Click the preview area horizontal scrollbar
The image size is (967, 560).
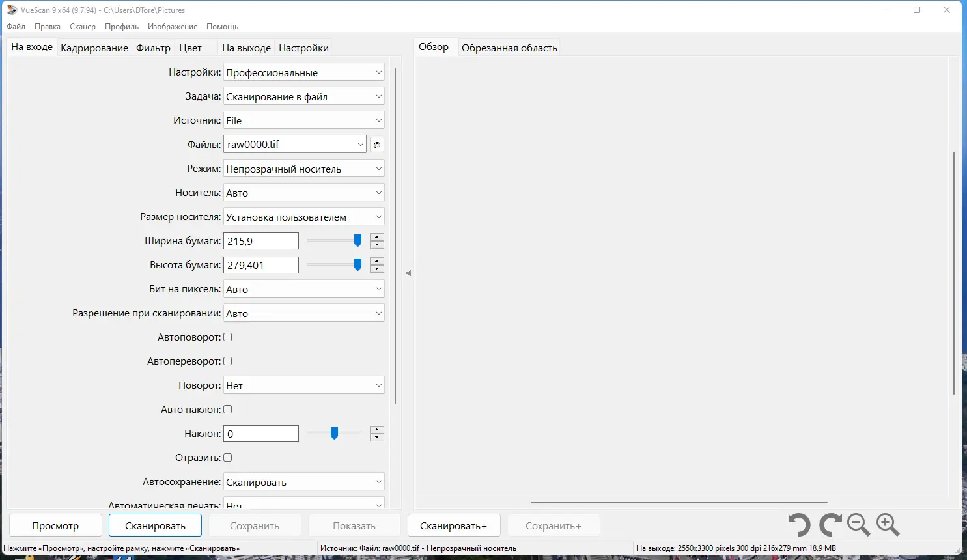[x=679, y=503]
